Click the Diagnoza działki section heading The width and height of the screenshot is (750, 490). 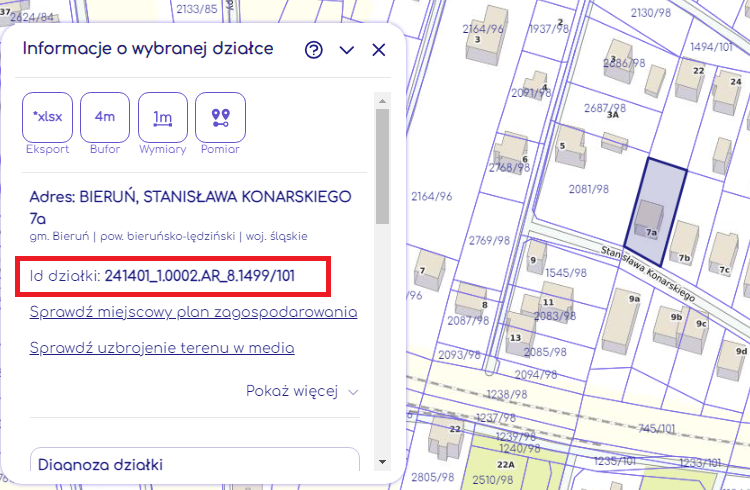tap(100, 465)
